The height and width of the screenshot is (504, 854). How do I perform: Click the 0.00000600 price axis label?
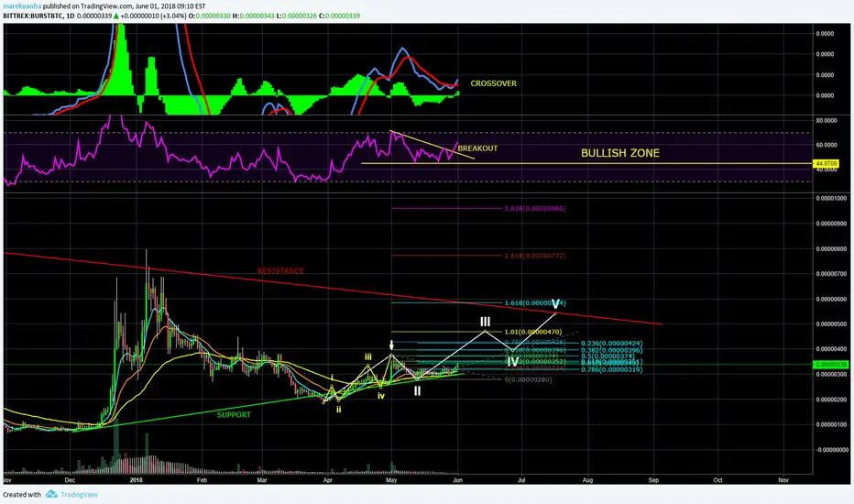(x=831, y=299)
